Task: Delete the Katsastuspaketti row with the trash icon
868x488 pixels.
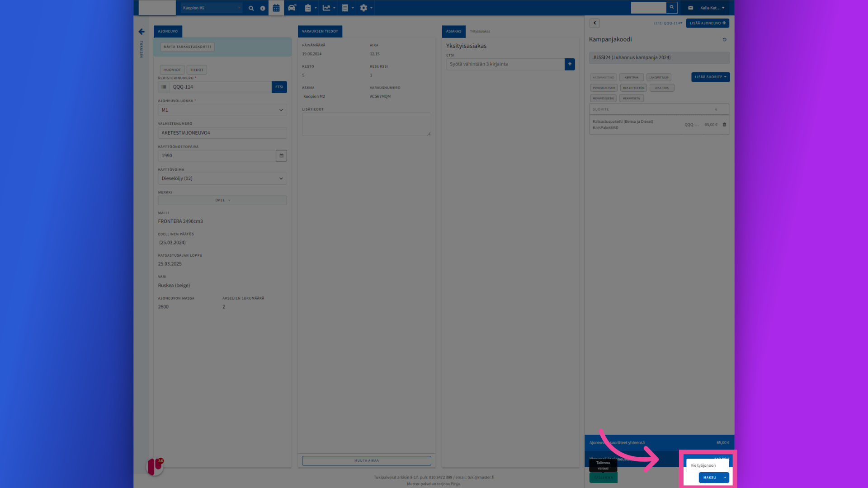Action: [x=724, y=125]
